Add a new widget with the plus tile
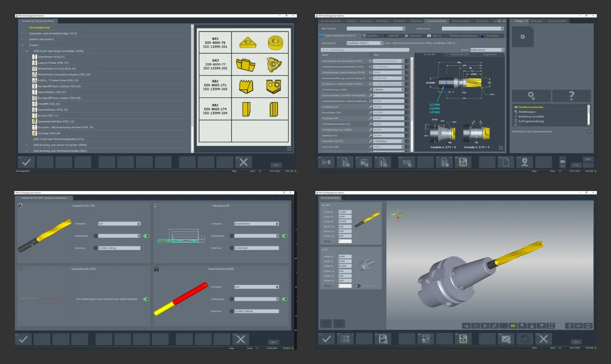This screenshot has width=611, height=364. click(522, 37)
